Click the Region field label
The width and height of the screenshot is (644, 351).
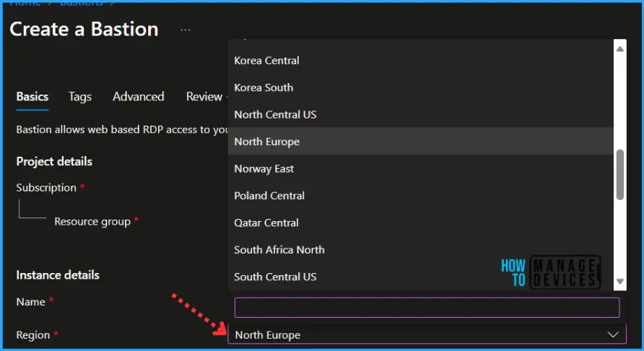(x=33, y=335)
